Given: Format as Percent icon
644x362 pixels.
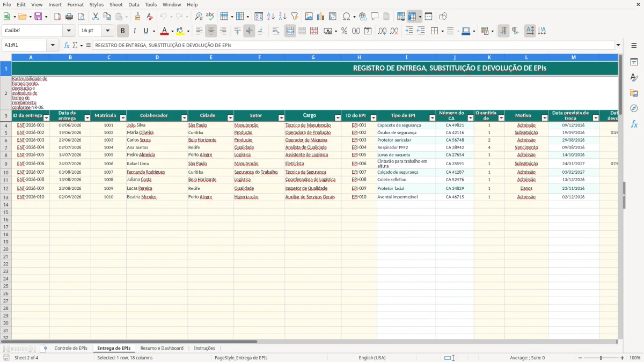Looking at the screenshot, I should pos(344,31).
